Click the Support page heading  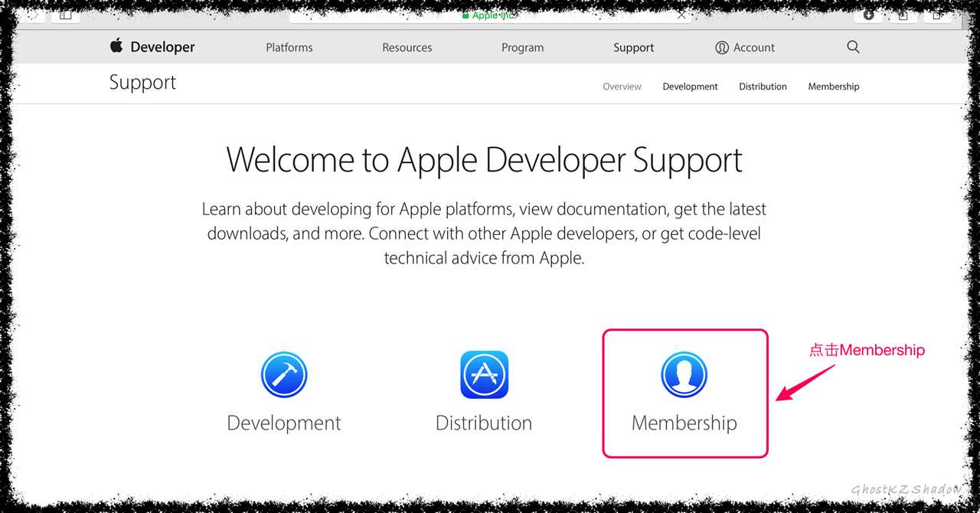pyautogui.click(x=142, y=83)
